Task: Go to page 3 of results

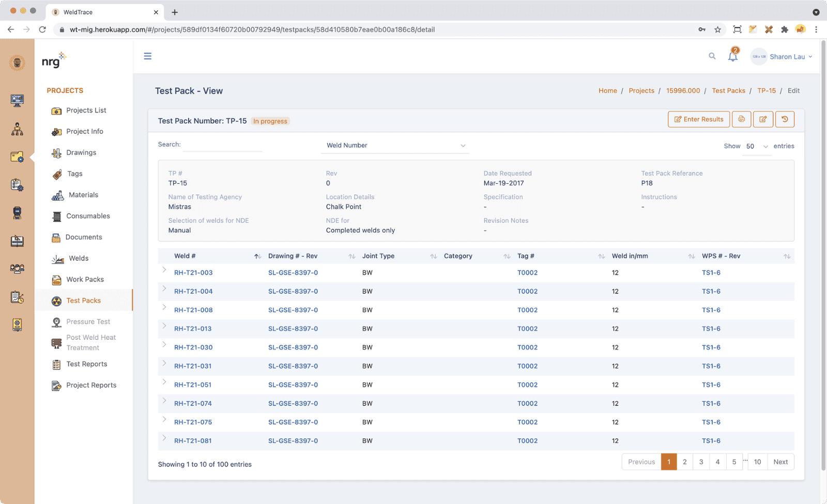Action: [x=701, y=462]
